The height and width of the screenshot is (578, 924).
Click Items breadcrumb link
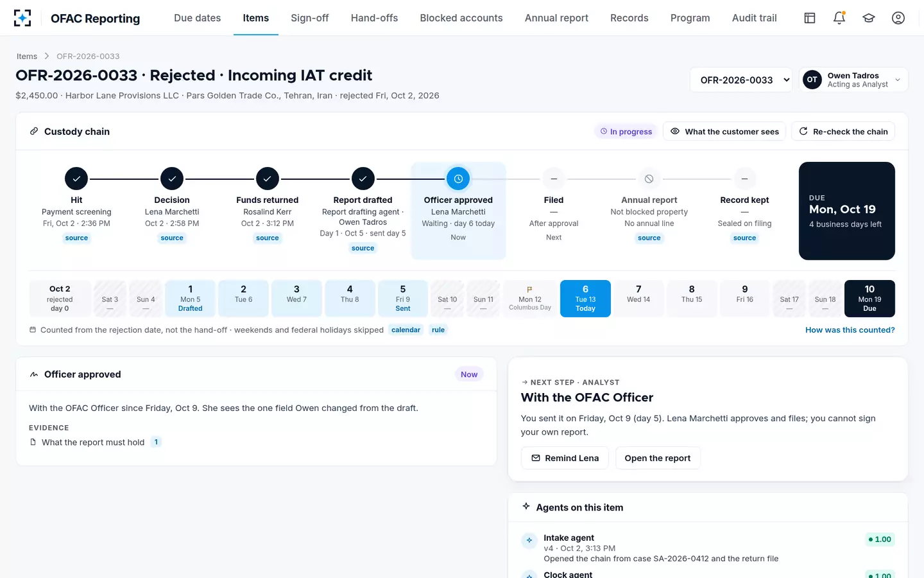[x=27, y=57]
